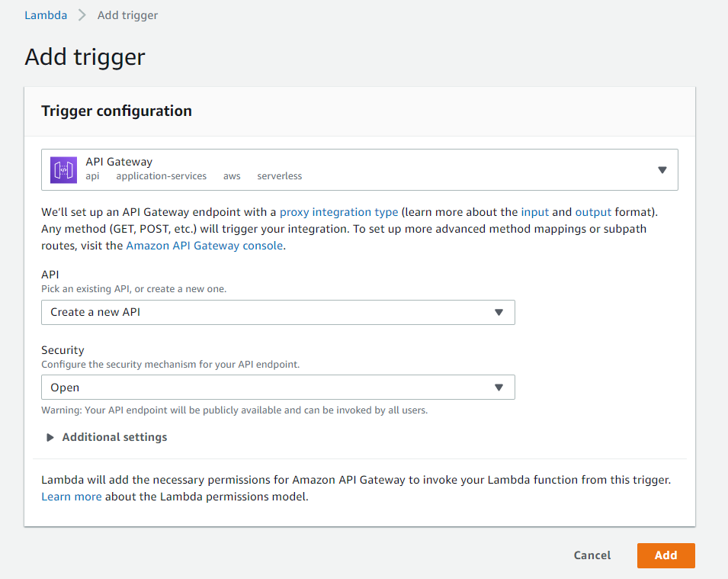
Task: Click Add trigger breadcrumb item
Action: 127,15
